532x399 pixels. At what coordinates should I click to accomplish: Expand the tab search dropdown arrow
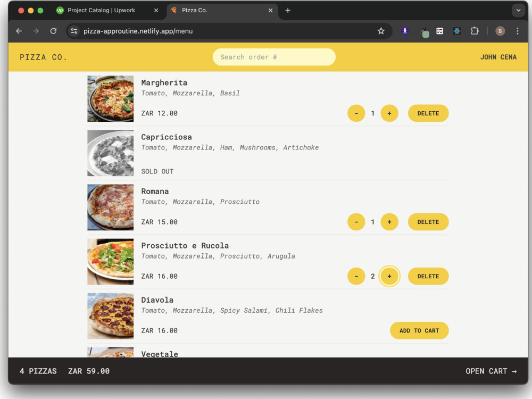(x=518, y=11)
